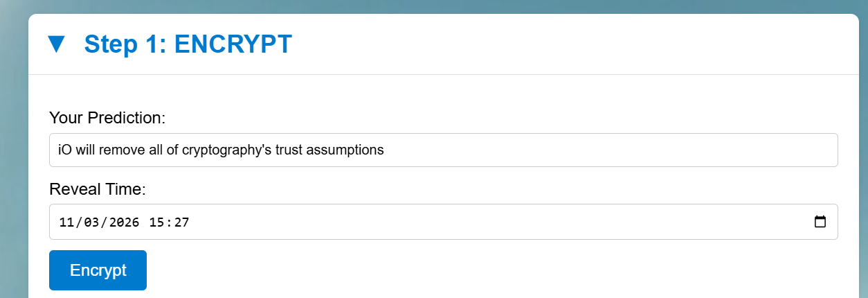Click the Encrypt button
This screenshot has height=298, width=868.
coord(98,270)
